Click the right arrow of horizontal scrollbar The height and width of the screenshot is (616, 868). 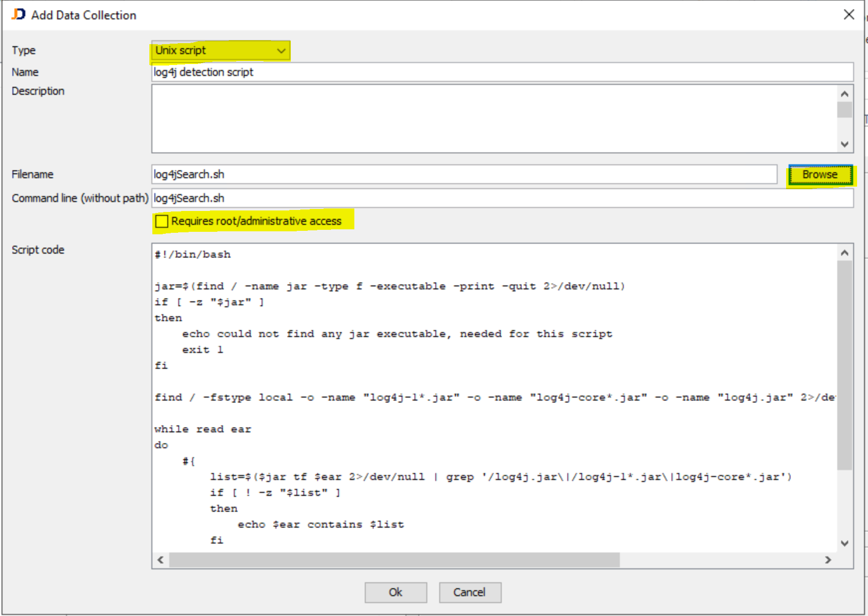pyautogui.click(x=828, y=560)
